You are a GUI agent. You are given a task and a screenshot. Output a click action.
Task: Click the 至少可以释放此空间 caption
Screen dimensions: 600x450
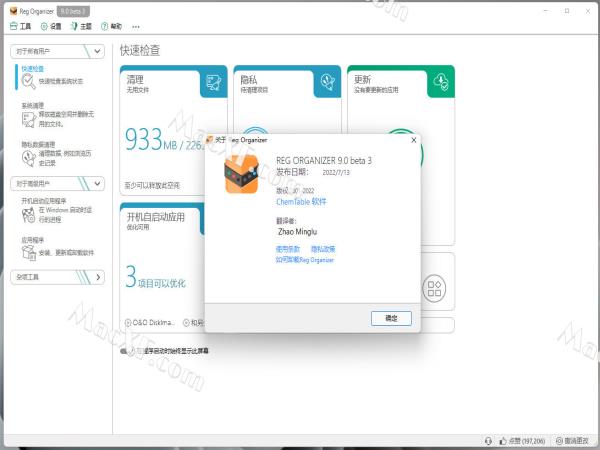pyautogui.click(x=152, y=186)
